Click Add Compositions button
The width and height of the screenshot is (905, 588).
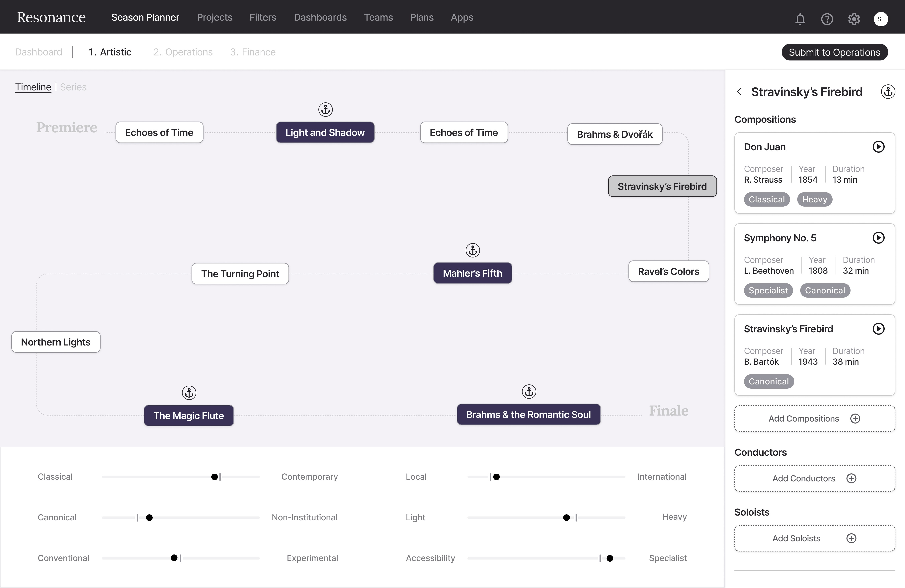coord(814,418)
